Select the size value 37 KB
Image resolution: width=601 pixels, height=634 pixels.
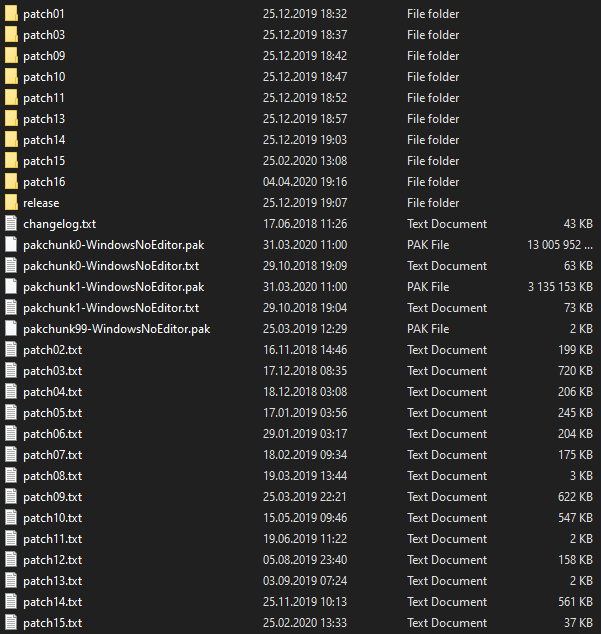pyautogui.click(x=578, y=623)
